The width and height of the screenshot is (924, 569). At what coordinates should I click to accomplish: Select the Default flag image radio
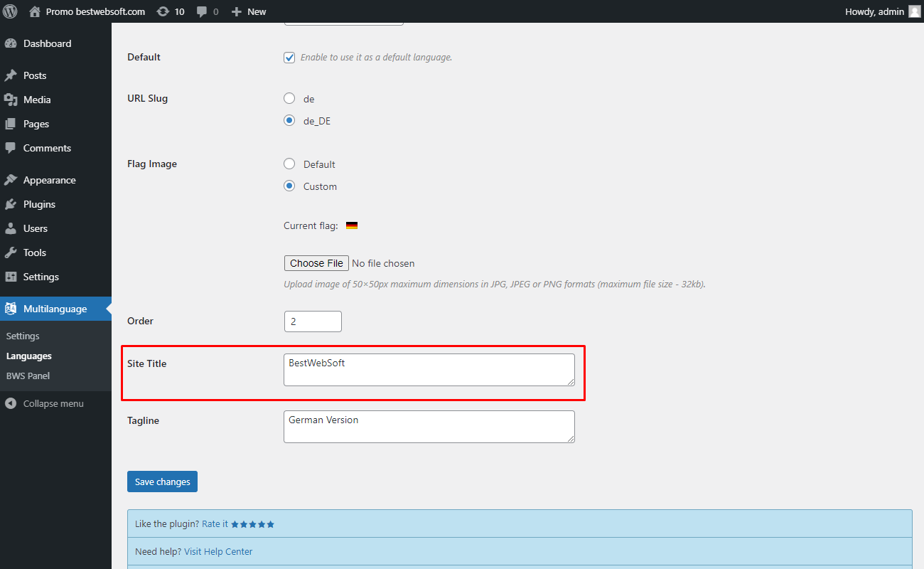[289, 164]
